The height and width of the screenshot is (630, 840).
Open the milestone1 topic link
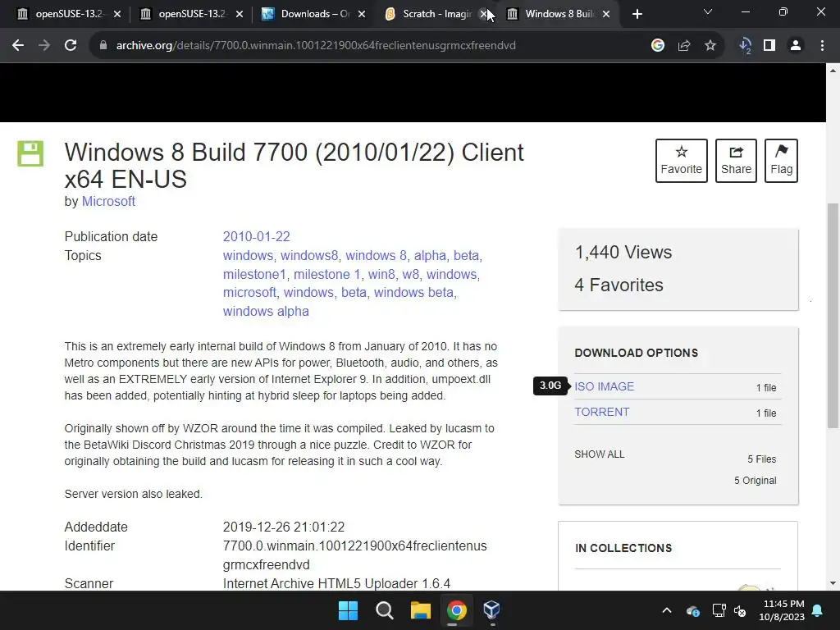[254, 274]
